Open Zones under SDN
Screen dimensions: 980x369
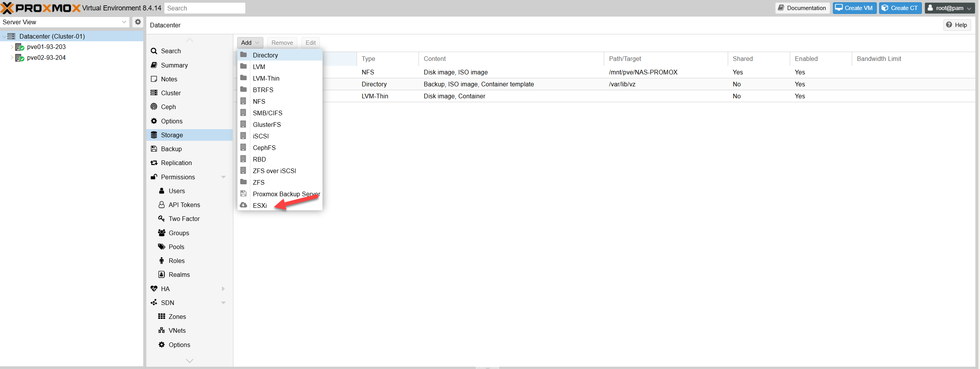pos(177,316)
